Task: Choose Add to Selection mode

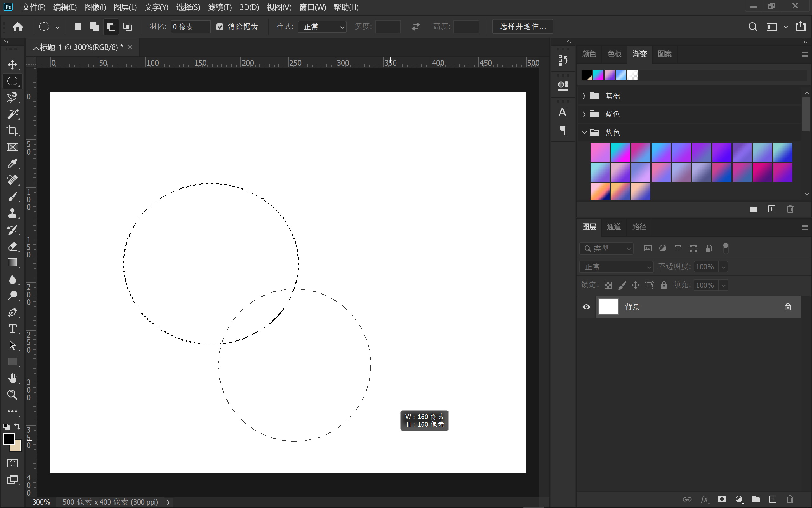Action: pos(95,27)
